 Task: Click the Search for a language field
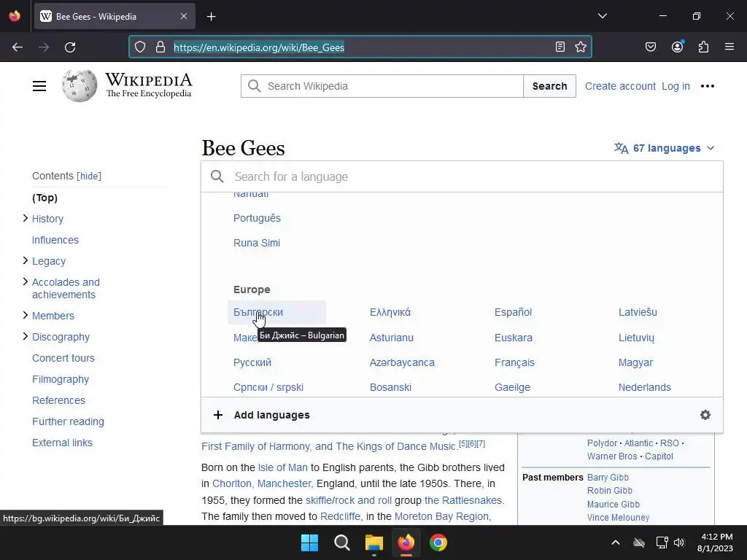tap(462, 176)
